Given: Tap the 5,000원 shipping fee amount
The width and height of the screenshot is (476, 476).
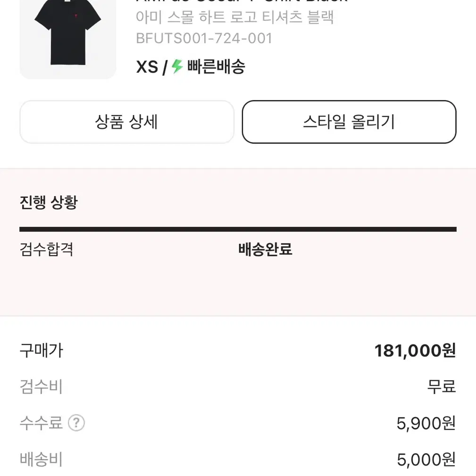Looking at the screenshot, I should point(426,459).
